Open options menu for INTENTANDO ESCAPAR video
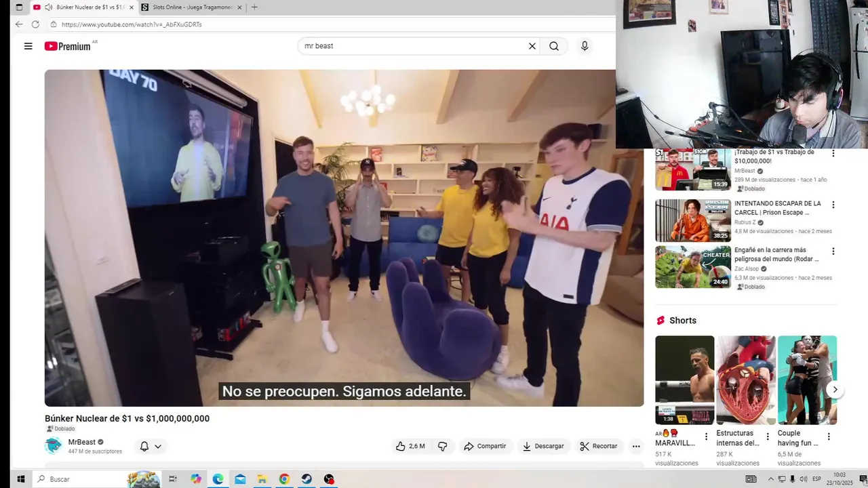The image size is (868, 488). [x=833, y=205]
